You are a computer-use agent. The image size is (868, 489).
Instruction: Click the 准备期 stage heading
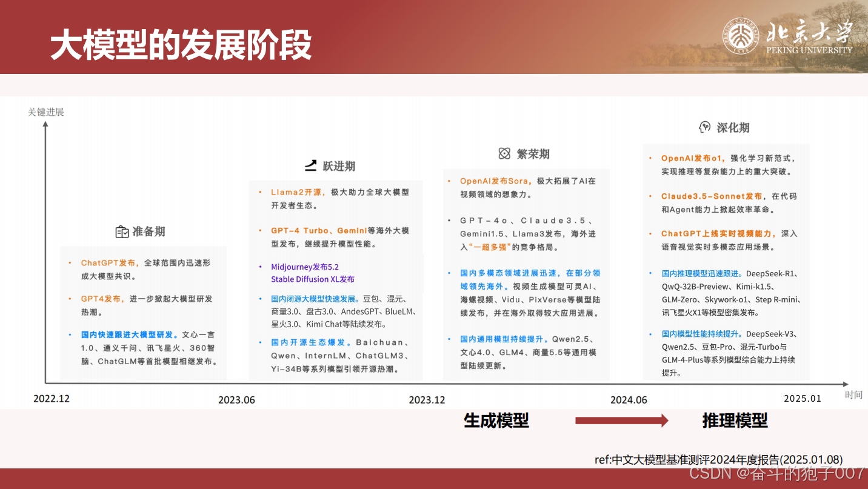tap(149, 231)
